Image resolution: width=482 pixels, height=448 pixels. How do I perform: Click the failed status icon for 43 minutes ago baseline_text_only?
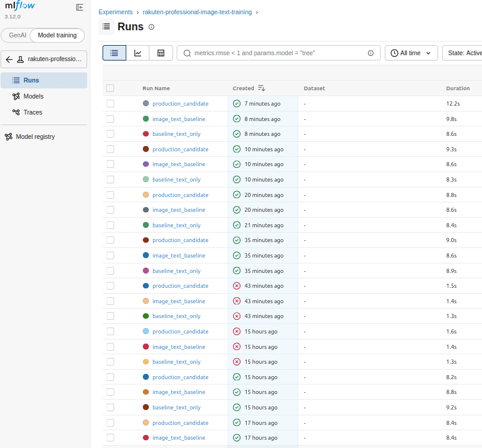tap(237, 316)
